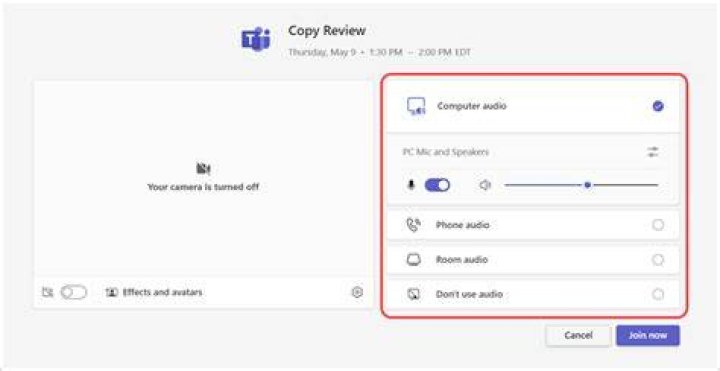This screenshot has width=720, height=371.
Task: Click the Effects and avatars icon
Action: [112, 292]
